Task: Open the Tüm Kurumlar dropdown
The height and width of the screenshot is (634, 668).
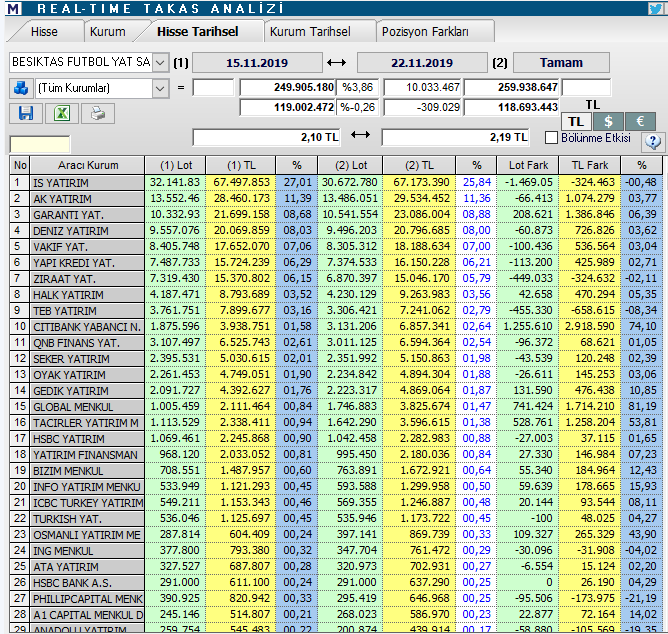Action: click(x=160, y=88)
